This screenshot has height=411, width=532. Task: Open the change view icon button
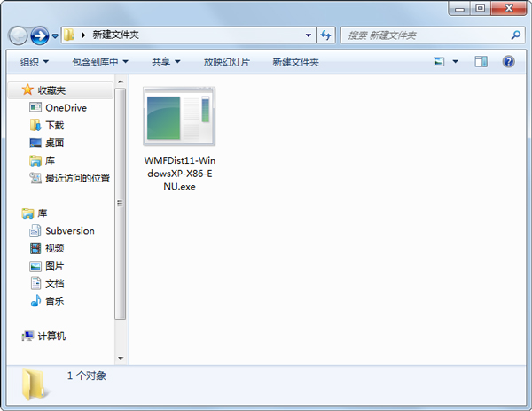point(440,62)
